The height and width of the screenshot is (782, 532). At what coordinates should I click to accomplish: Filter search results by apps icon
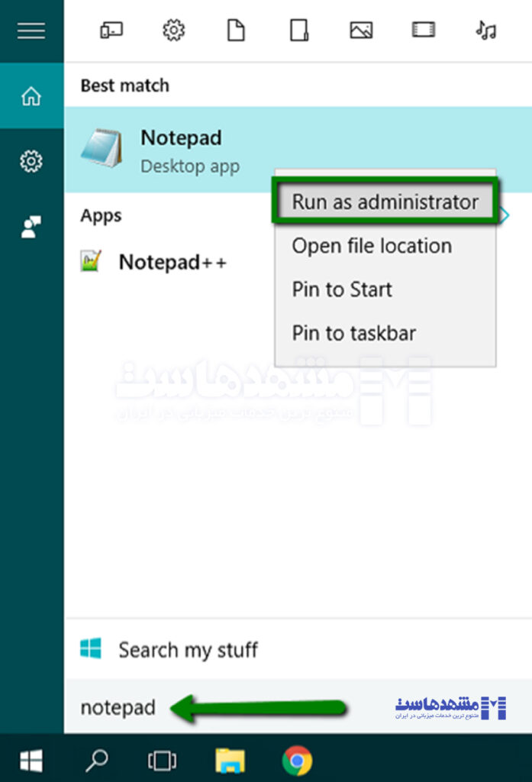(x=111, y=31)
